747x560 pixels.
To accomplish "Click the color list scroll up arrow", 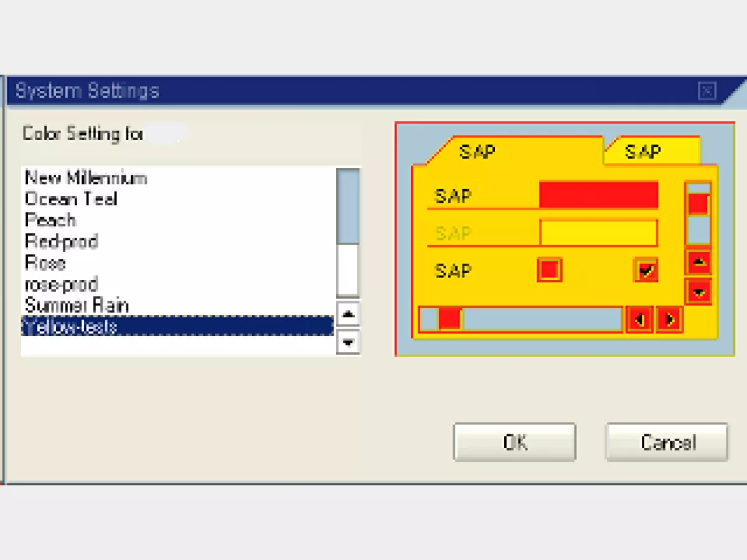I will click(349, 314).
